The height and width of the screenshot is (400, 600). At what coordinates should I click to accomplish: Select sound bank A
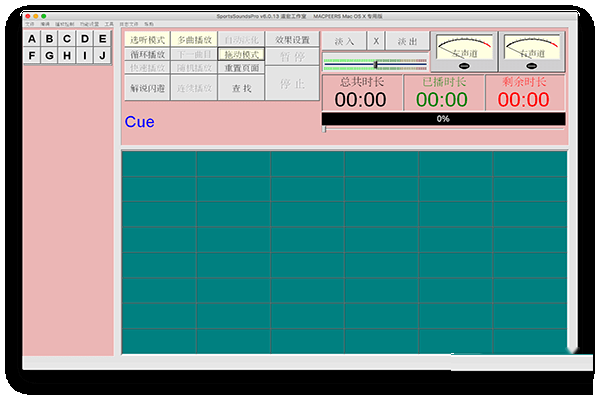tap(32, 39)
